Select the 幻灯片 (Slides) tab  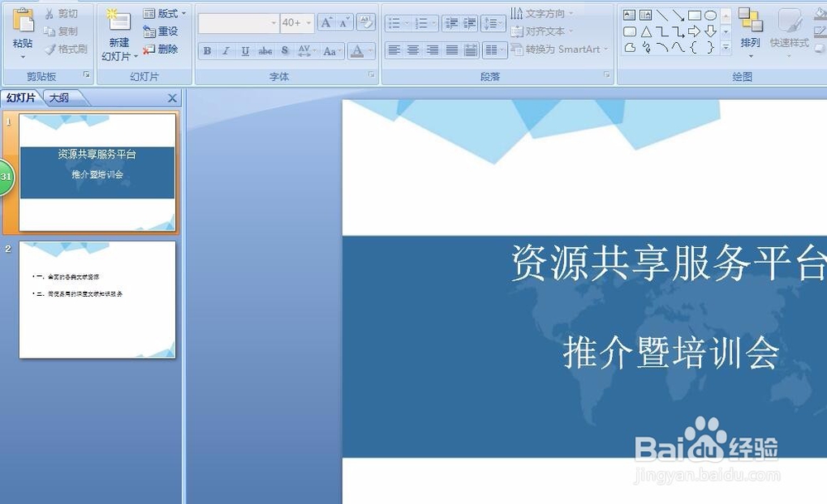[21, 97]
